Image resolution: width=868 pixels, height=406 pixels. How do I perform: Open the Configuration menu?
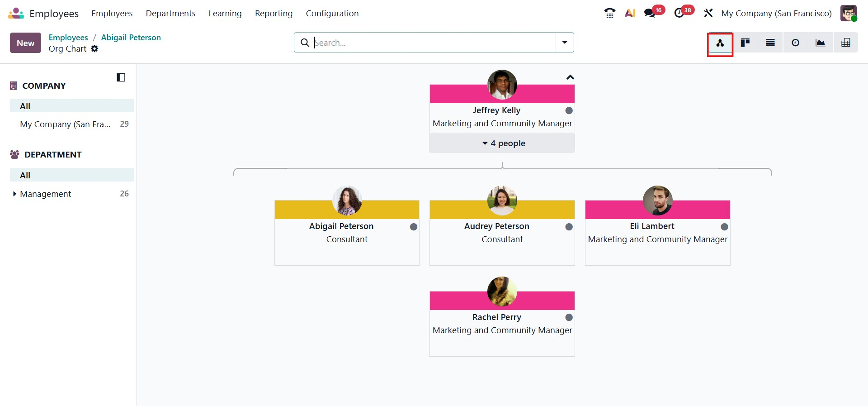tap(332, 13)
